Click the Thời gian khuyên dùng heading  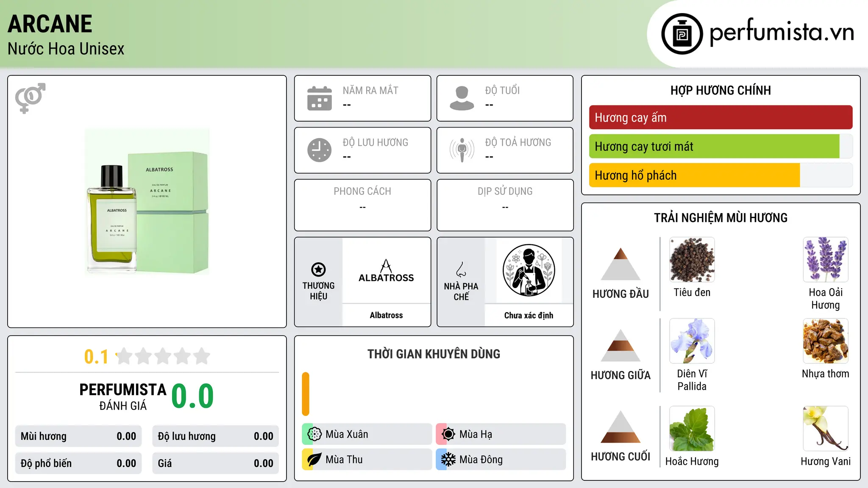(x=434, y=354)
